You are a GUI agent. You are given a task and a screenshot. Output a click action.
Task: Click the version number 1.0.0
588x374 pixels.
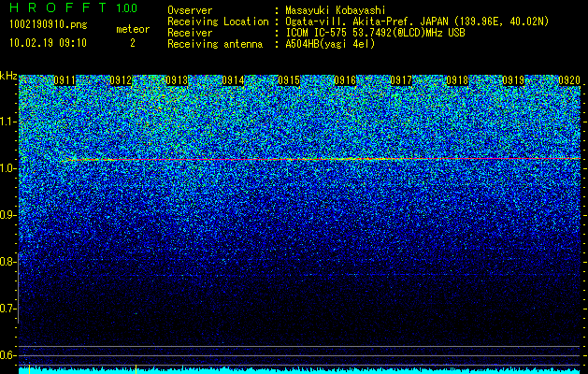(127, 7)
